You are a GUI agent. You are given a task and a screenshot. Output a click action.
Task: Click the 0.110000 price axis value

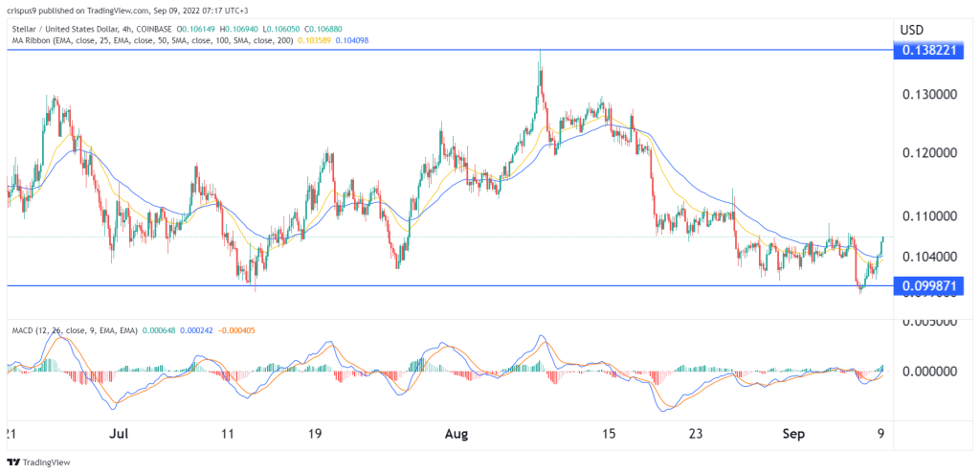tap(930, 216)
